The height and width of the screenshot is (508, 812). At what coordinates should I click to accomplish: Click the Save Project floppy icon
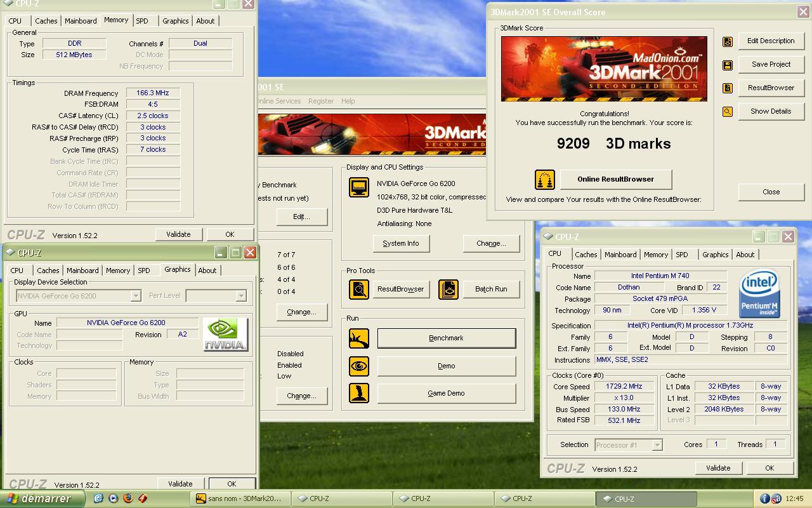[x=728, y=65]
